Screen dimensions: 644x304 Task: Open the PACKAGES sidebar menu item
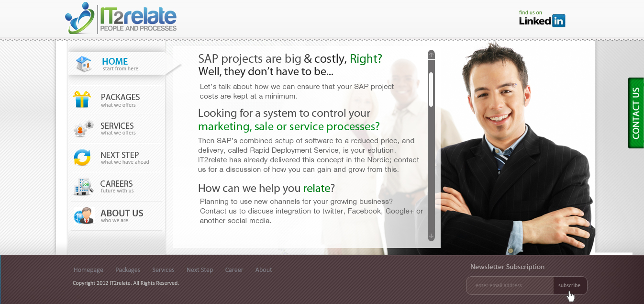120,100
